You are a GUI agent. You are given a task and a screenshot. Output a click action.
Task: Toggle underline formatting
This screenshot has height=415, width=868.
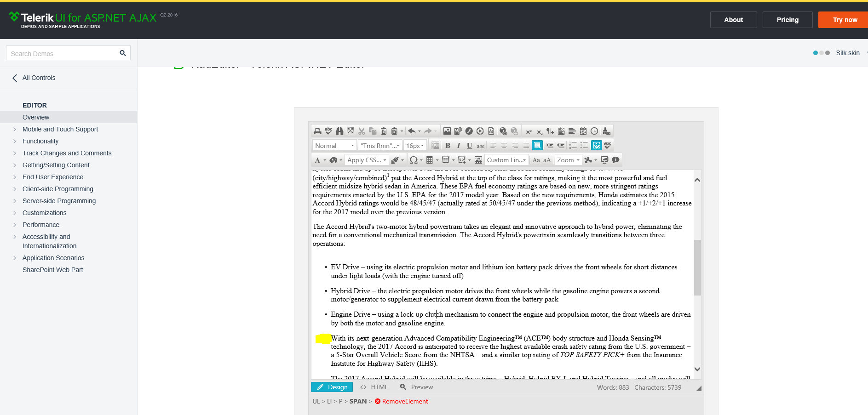[469, 146]
